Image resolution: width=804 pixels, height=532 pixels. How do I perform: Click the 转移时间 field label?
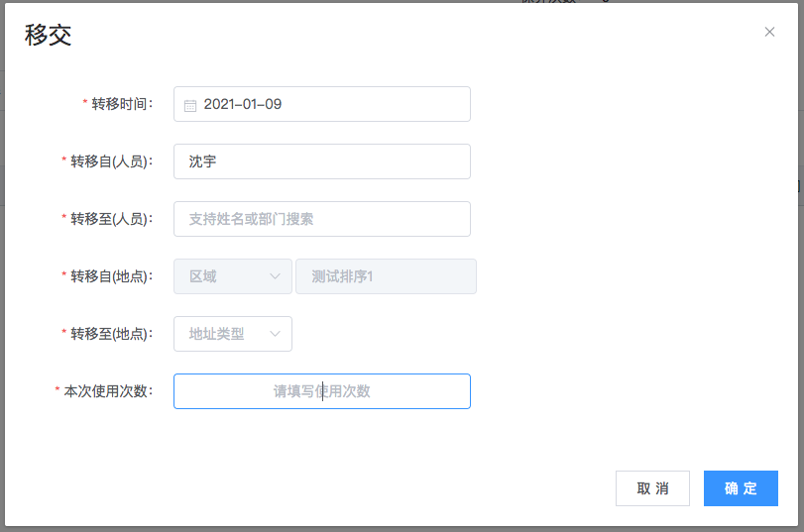[122, 104]
